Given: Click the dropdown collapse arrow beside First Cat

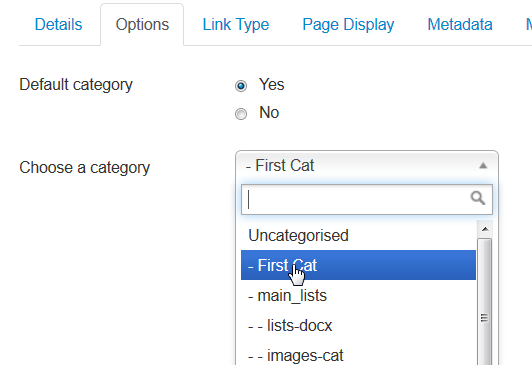Looking at the screenshot, I should [x=483, y=166].
